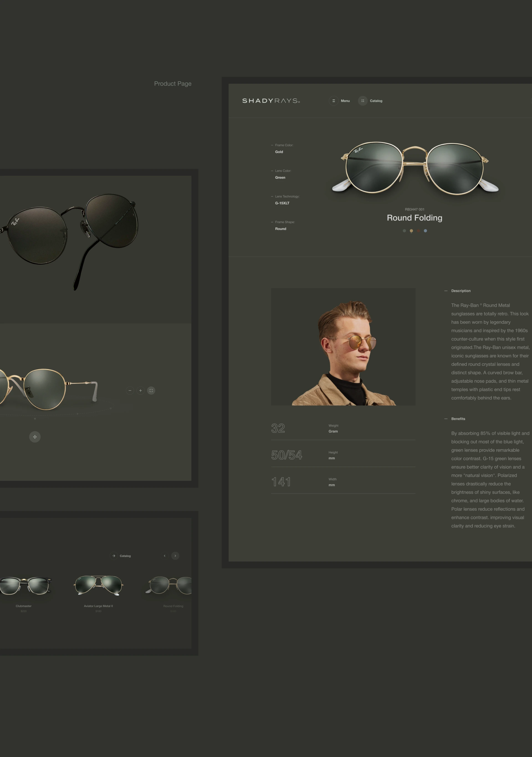The height and width of the screenshot is (757, 532).
Task: Zoom in with the plus button
Action: click(x=140, y=390)
